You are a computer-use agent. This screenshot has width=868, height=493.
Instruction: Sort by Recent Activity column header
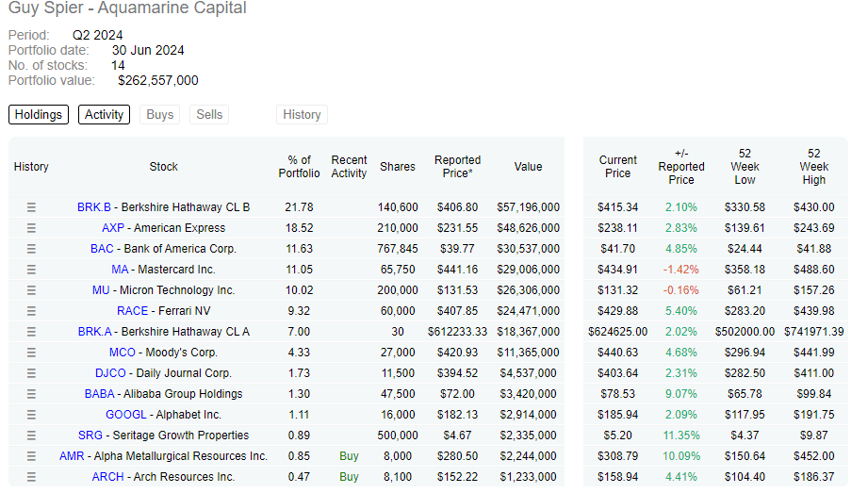tap(349, 167)
